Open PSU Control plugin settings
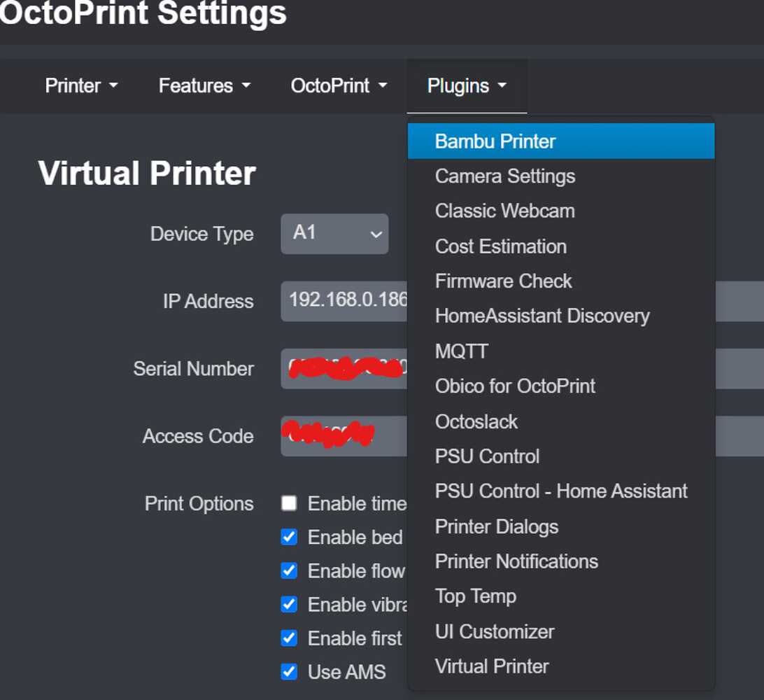The width and height of the screenshot is (764, 700). point(487,456)
